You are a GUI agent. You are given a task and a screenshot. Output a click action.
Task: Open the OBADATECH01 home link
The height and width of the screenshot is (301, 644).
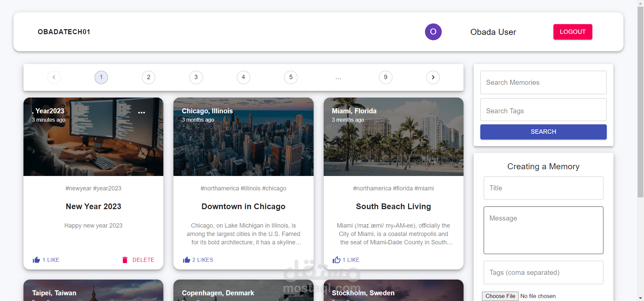click(x=64, y=32)
